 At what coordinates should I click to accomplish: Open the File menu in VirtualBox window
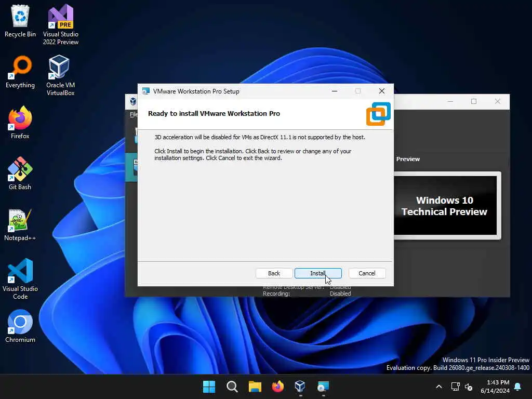134,114
